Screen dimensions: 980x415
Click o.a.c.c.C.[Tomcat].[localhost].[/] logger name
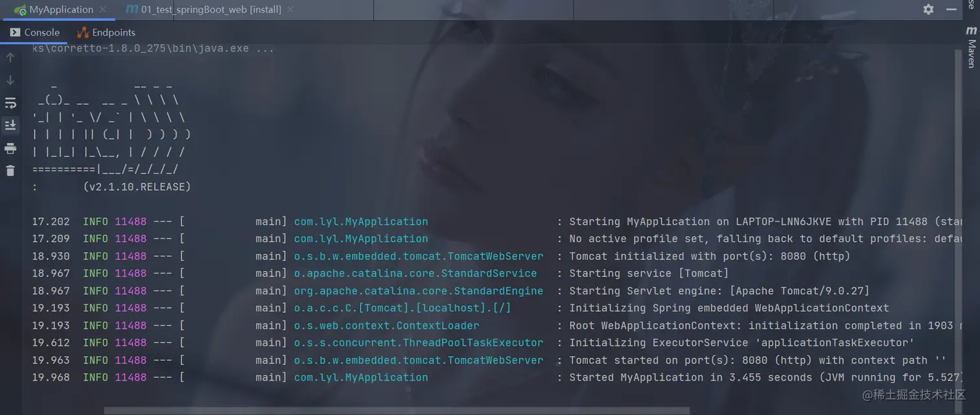(x=402, y=308)
